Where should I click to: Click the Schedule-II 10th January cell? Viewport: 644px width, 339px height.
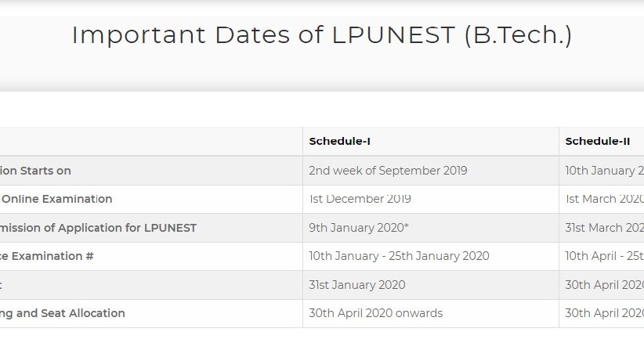pos(604,171)
